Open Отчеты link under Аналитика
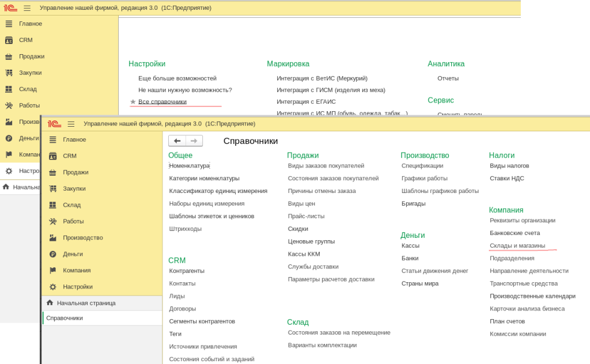Image resolution: width=590 pixels, height=364 pixels. (448, 78)
